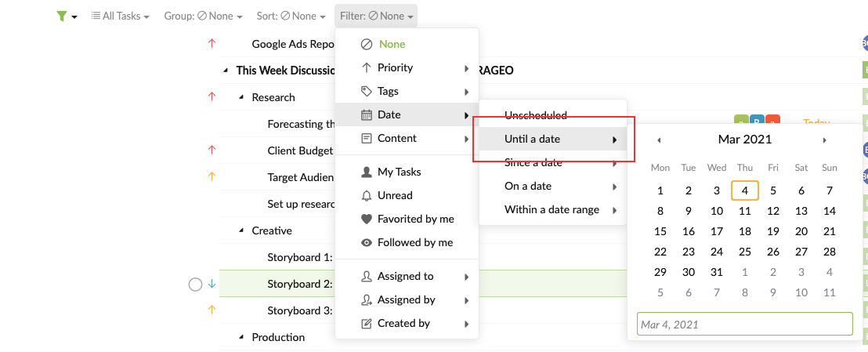Choose the Tags label icon entry

point(366,91)
